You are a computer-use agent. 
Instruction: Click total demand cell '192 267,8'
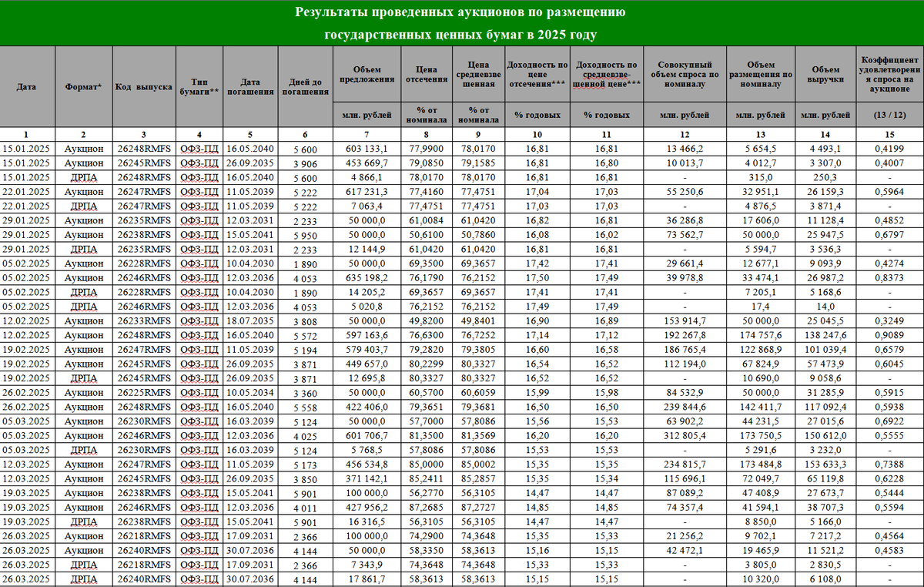(685, 334)
